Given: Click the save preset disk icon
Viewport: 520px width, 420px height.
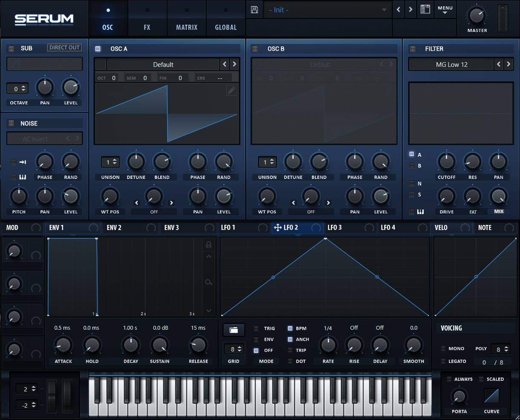Looking at the screenshot, I should pyautogui.click(x=254, y=9).
